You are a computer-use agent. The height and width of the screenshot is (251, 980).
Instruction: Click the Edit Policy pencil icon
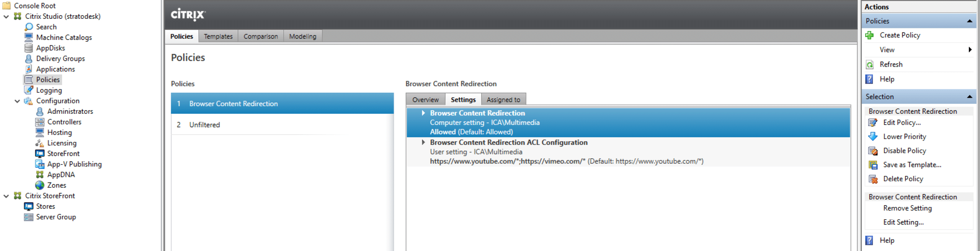[x=873, y=123]
